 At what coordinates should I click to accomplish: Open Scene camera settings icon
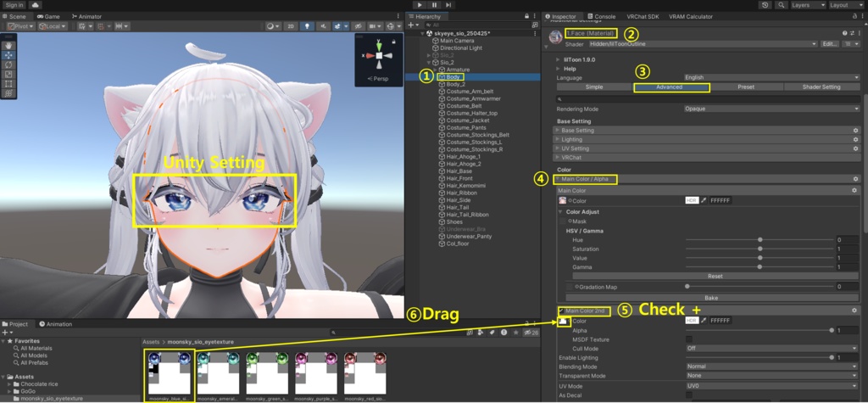[x=376, y=26]
